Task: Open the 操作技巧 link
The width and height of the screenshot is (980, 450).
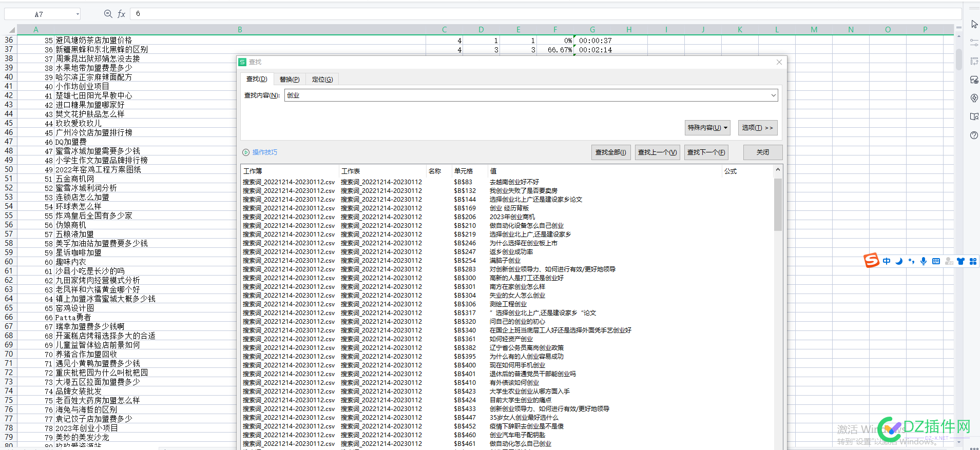Action: tap(264, 152)
